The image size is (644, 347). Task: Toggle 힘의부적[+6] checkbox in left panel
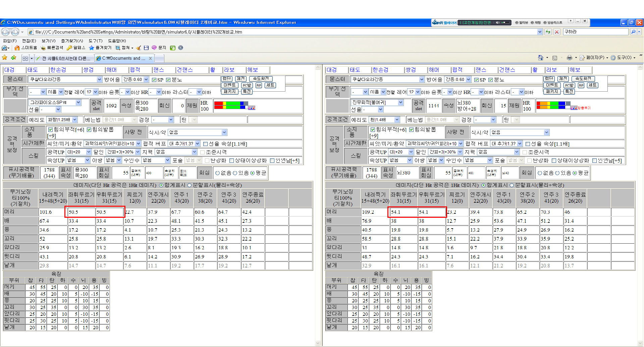click(x=50, y=130)
